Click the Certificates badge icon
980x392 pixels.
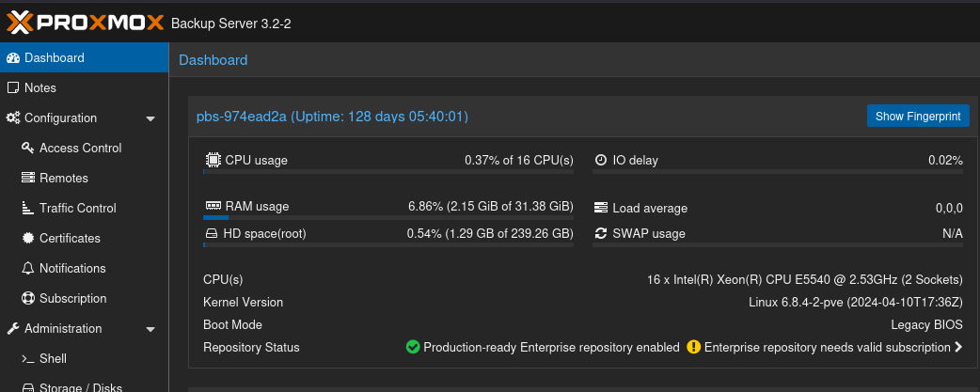coord(28,239)
